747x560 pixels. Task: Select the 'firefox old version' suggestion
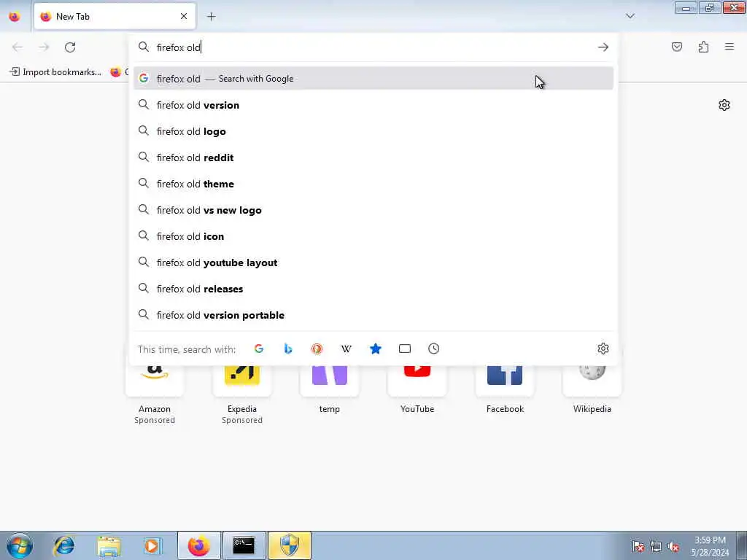point(373,105)
